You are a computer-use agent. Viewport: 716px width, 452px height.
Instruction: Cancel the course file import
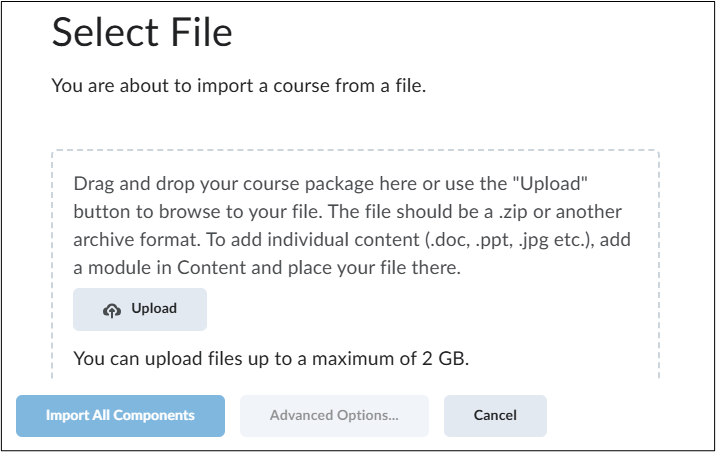coord(495,415)
